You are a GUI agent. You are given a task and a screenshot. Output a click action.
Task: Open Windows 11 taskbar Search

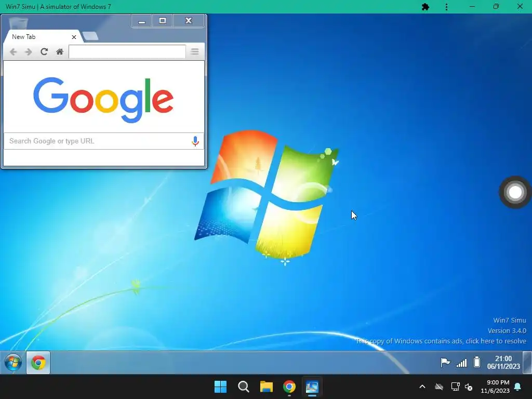[x=243, y=387]
